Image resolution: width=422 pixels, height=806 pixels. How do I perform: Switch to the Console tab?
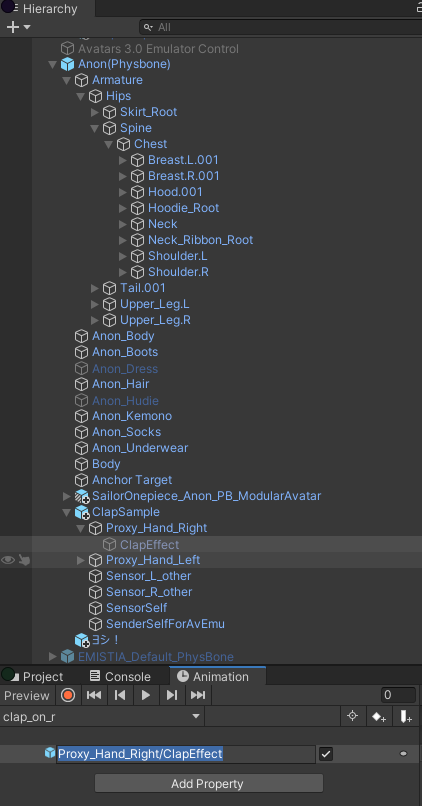click(120, 676)
